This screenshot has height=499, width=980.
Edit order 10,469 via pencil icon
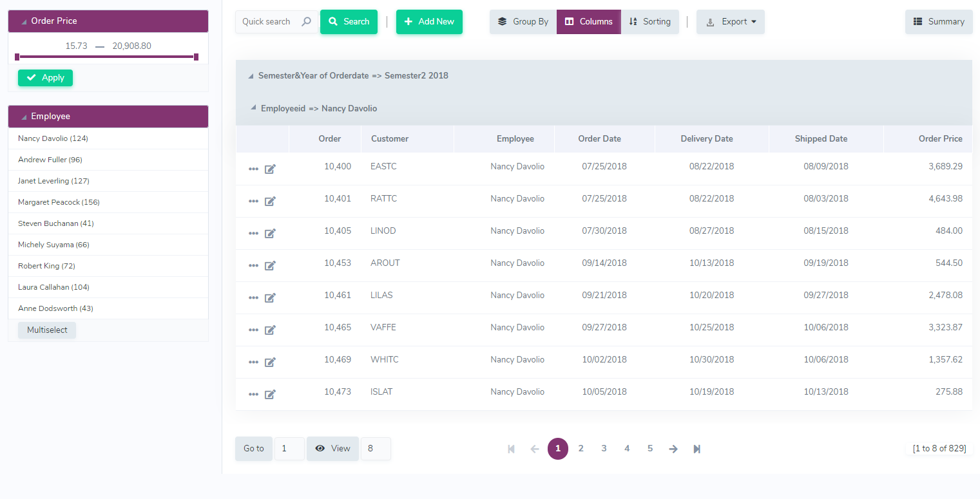[x=271, y=362]
